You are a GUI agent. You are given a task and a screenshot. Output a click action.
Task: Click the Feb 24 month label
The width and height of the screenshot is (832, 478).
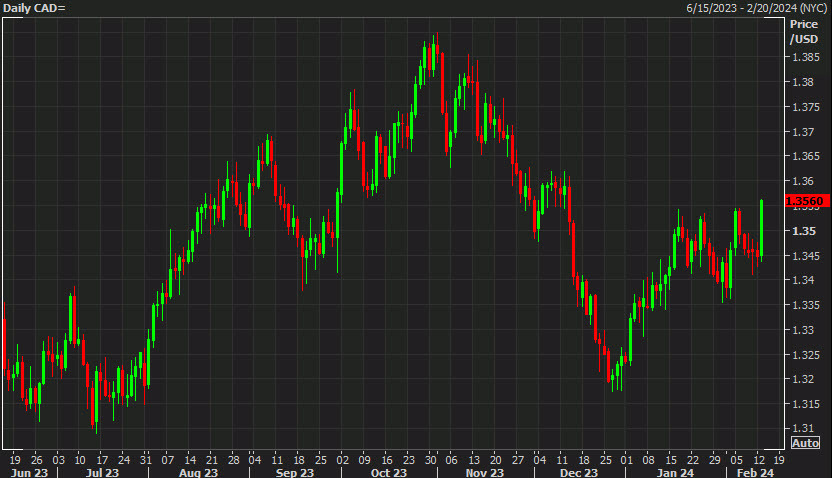pos(755,472)
